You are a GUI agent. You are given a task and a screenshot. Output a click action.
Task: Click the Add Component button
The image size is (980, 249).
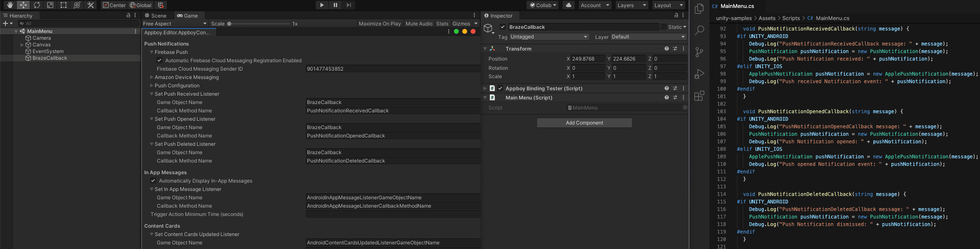[x=584, y=123]
